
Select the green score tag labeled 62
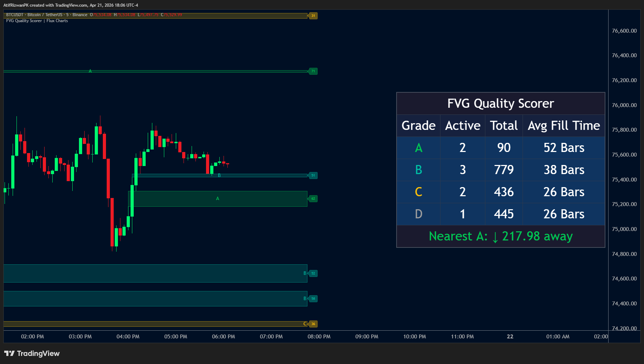(313, 199)
